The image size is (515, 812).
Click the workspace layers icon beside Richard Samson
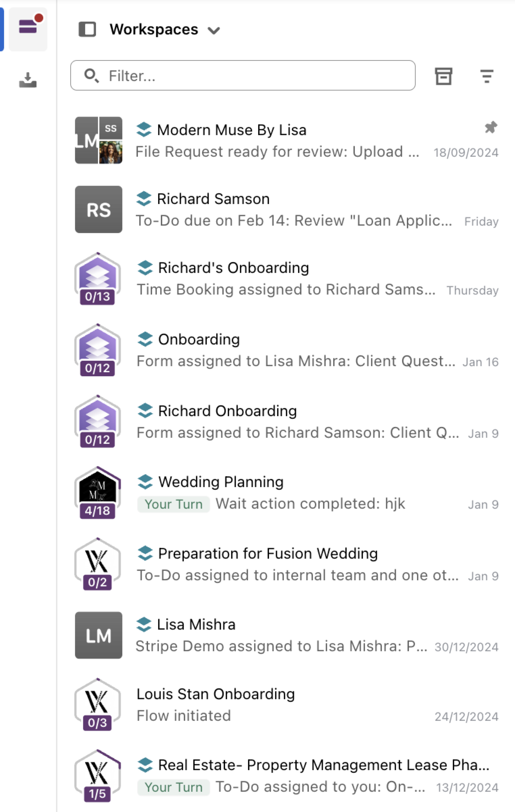click(x=144, y=199)
